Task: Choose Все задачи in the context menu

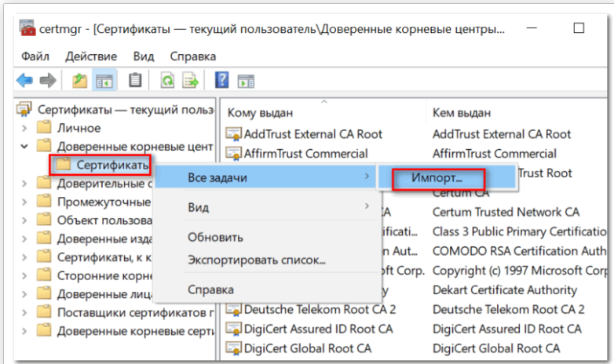Action: point(265,177)
